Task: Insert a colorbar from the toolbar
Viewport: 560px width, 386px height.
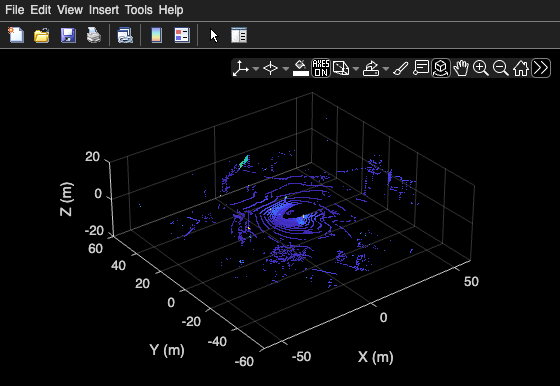Action: coord(156,35)
